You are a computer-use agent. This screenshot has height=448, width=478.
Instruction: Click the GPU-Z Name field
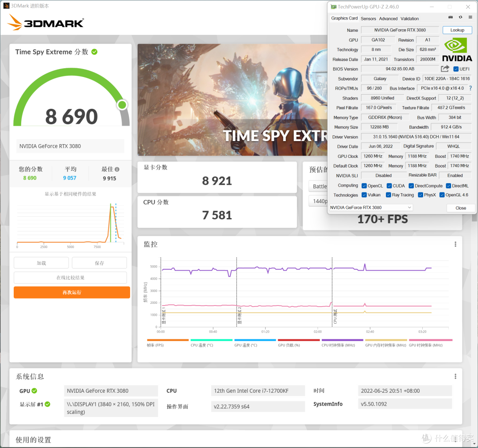pyautogui.click(x=400, y=30)
